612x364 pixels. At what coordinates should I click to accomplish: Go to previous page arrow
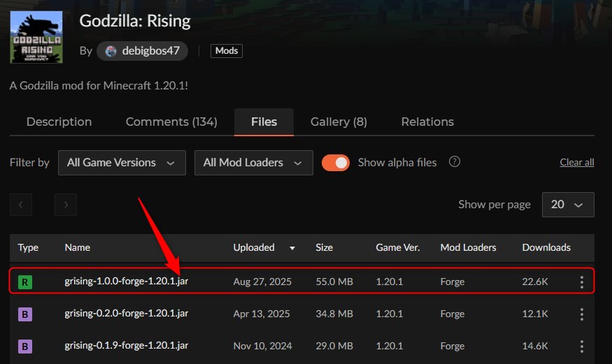tap(21, 205)
